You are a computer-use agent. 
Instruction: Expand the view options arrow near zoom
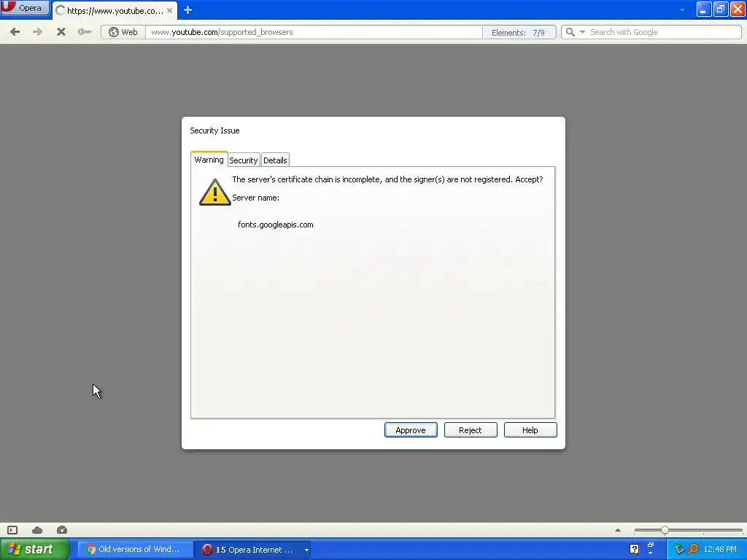pos(618,530)
